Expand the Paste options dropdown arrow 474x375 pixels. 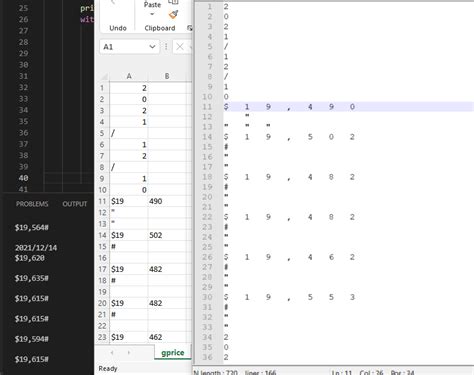point(152,14)
